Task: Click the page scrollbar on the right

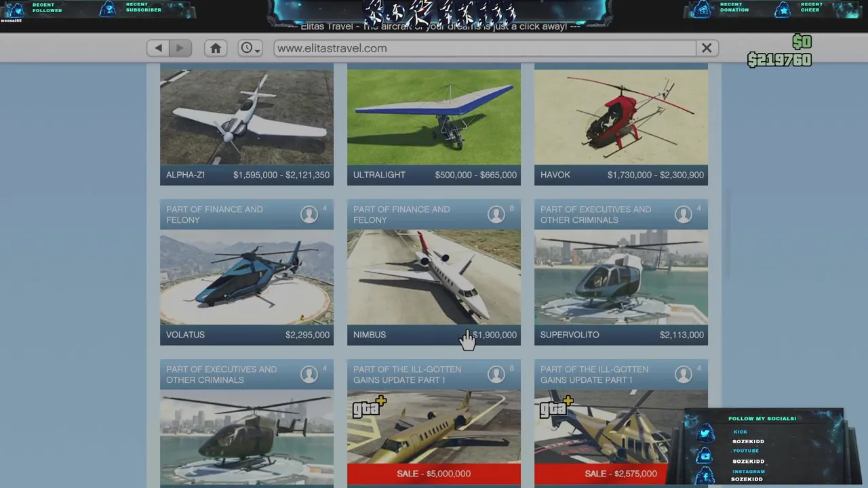Action: [727, 234]
